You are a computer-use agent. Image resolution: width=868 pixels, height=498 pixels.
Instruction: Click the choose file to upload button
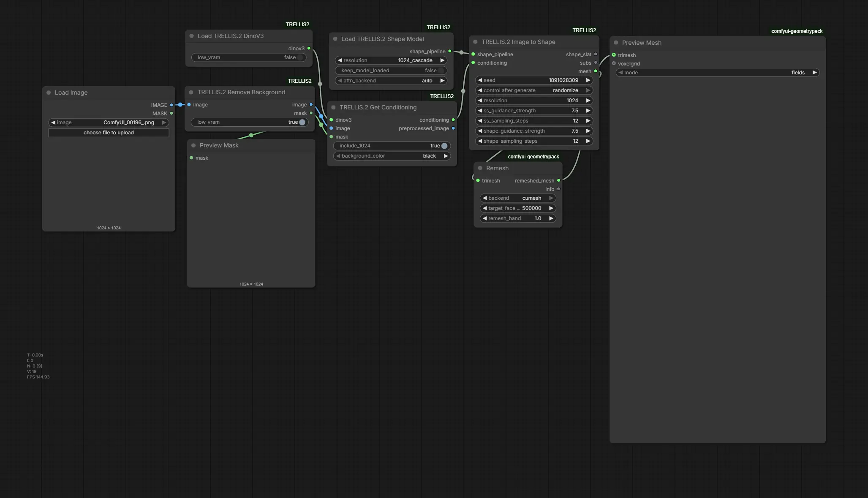(x=109, y=133)
